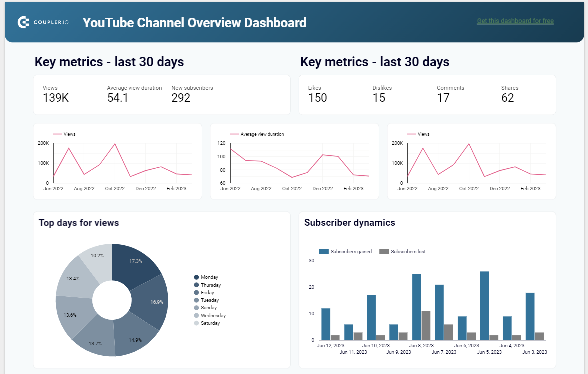This screenshot has height=374, width=588.
Task: Click the Coupler.io logo in the header
Action: [x=44, y=22]
